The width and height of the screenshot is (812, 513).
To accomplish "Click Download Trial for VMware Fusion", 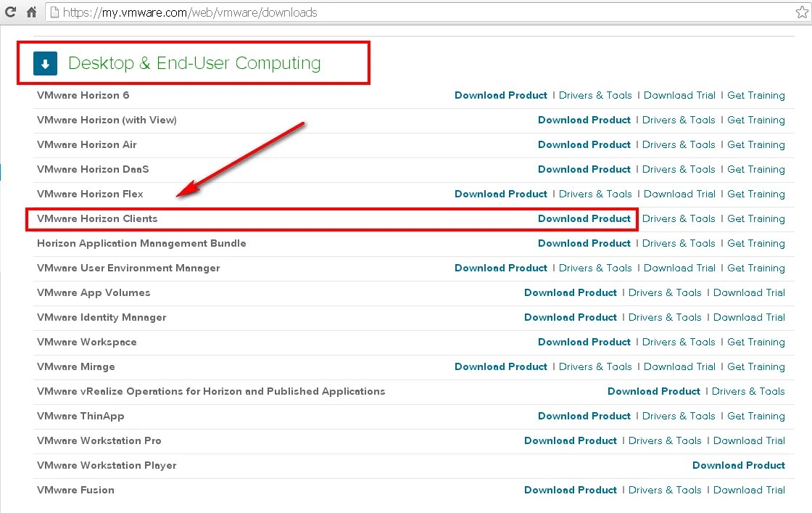I will [x=750, y=491].
